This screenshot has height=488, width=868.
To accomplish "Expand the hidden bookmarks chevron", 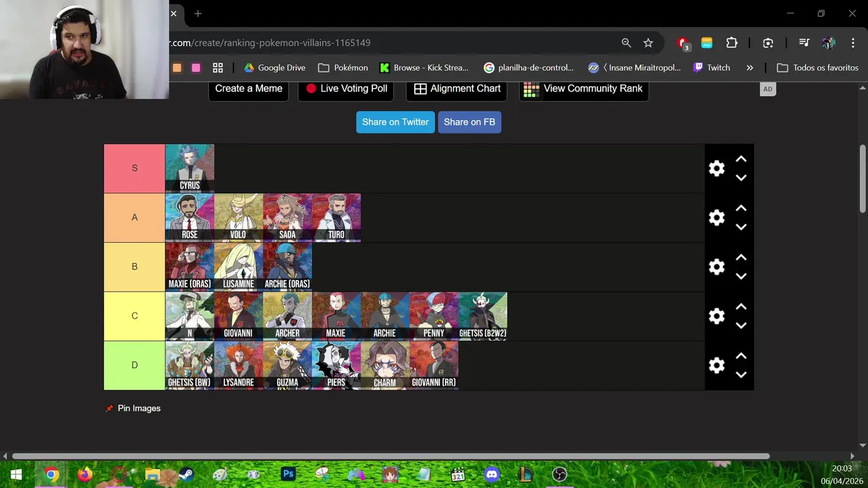I will click(x=749, y=68).
